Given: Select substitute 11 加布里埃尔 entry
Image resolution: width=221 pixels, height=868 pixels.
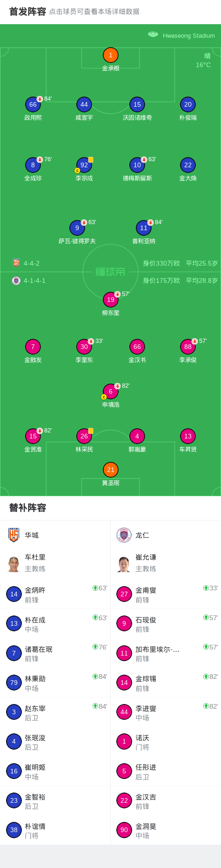Looking at the screenshot, I should [x=166, y=653].
